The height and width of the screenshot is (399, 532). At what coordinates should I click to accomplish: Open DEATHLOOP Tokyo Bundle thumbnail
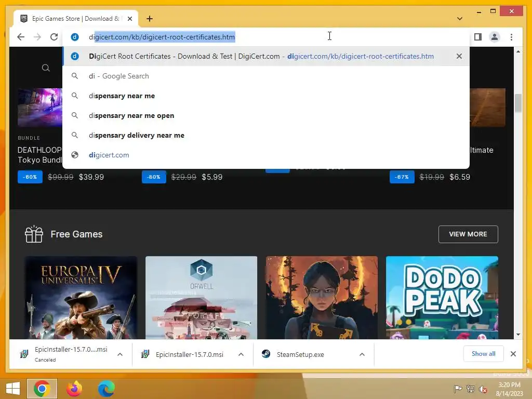pyautogui.click(x=39, y=108)
